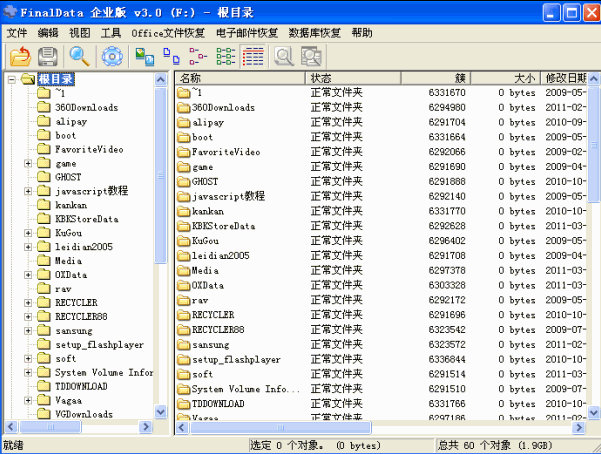Viewport: 601px width, 454px height.
Task: Select soft row in file list
Action: (x=381, y=374)
